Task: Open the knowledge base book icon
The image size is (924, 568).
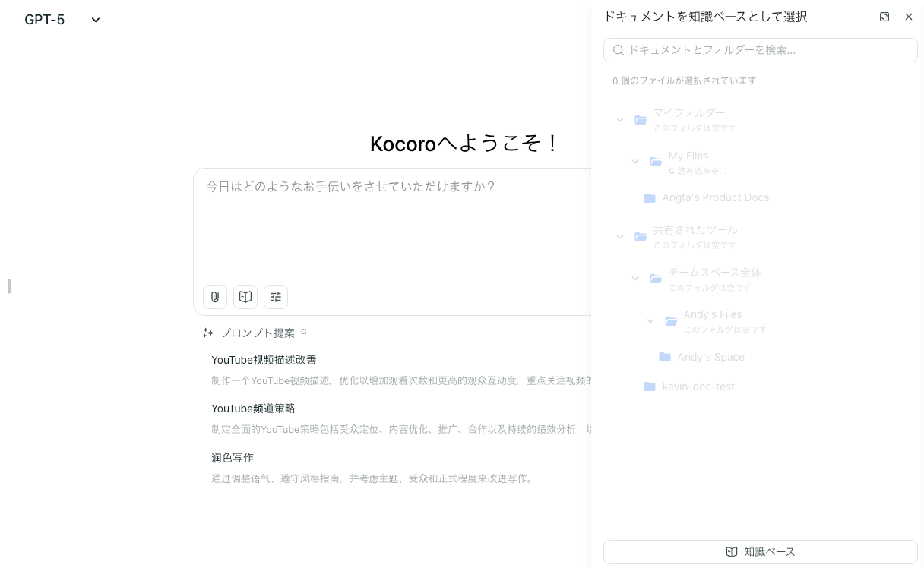Action: coord(245,297)
